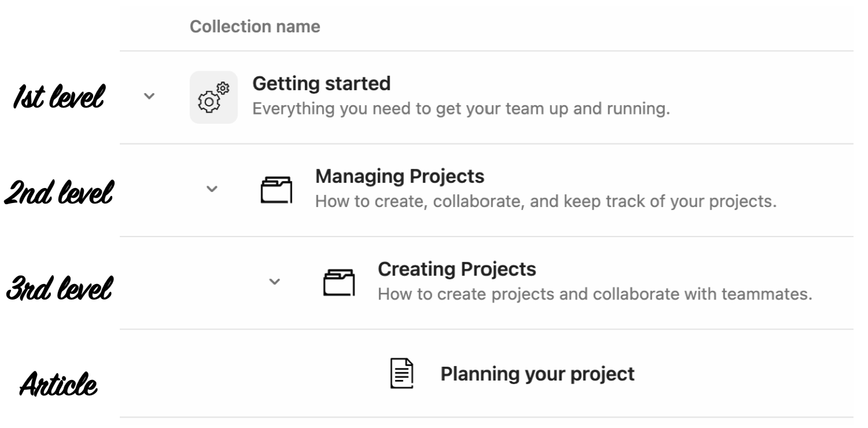Click the Creating Projects folder icon

tap(339, 282)
